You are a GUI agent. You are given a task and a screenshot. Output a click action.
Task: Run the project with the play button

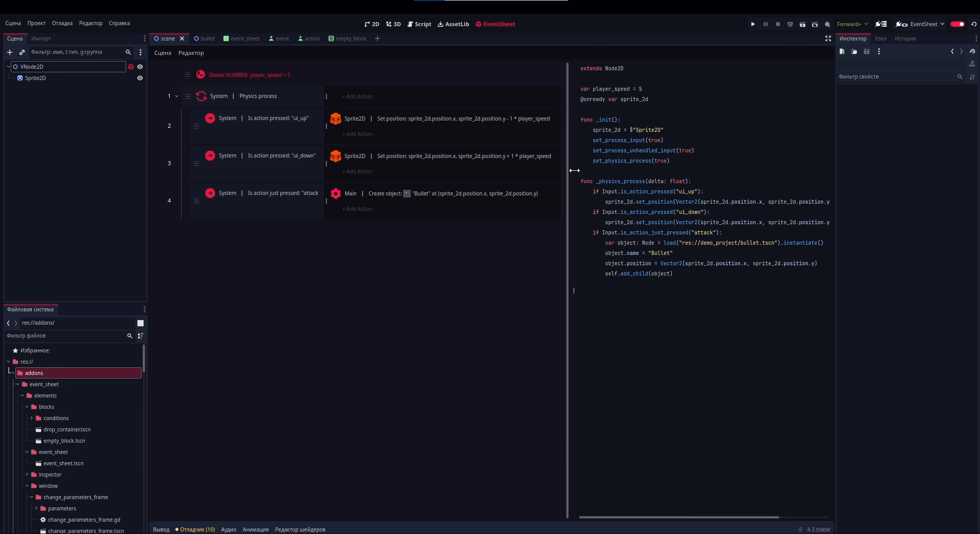tap(753, 24)
